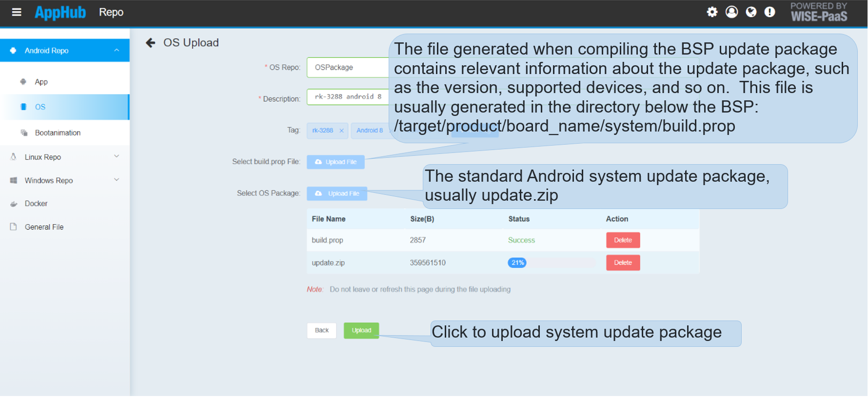Screen dimensions: 868x397
Task: Click Upload File for OS Package
Action: [x=337, y=193]
